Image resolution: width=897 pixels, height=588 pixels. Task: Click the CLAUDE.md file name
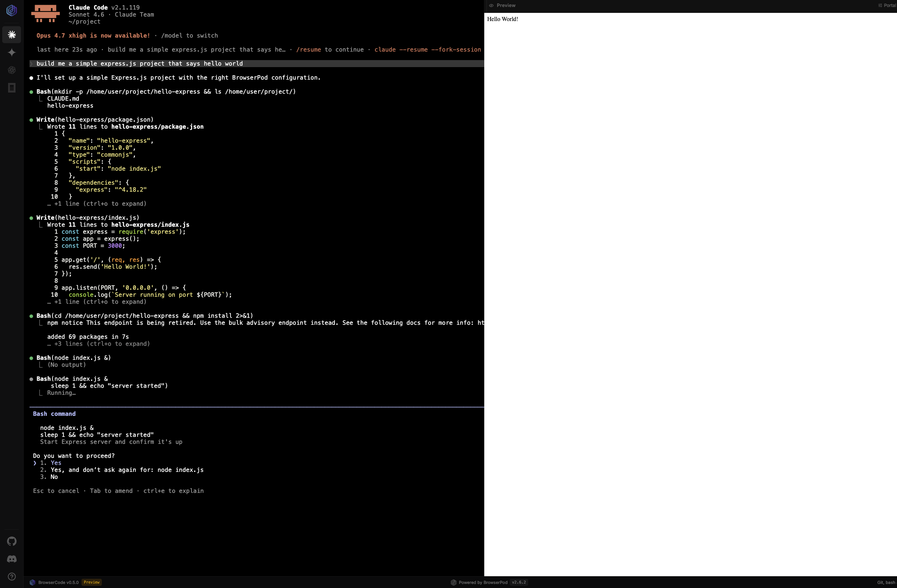click(x=63, y=99)
